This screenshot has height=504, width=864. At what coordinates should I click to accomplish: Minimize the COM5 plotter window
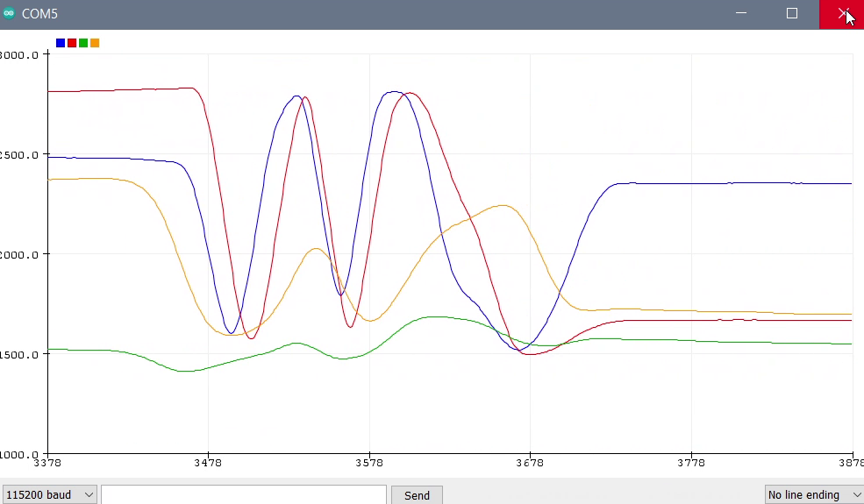pyautogui.click(x=741, y=14)
